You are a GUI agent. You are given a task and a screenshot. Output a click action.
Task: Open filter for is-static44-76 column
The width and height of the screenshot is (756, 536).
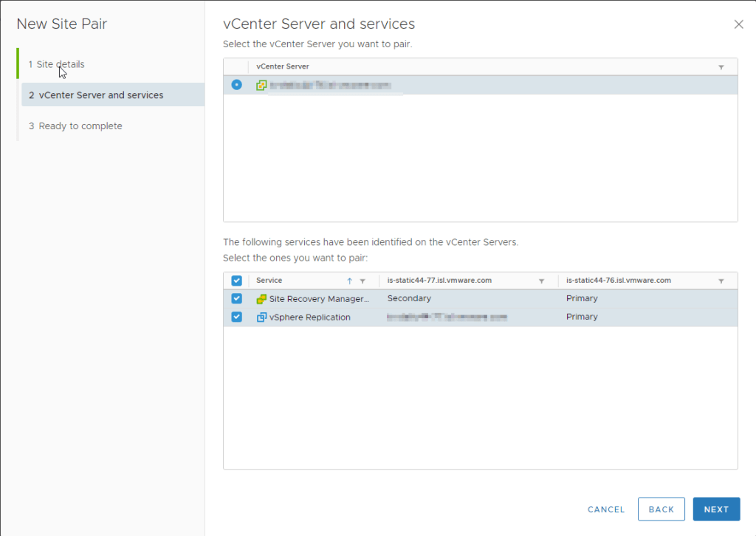721,281
